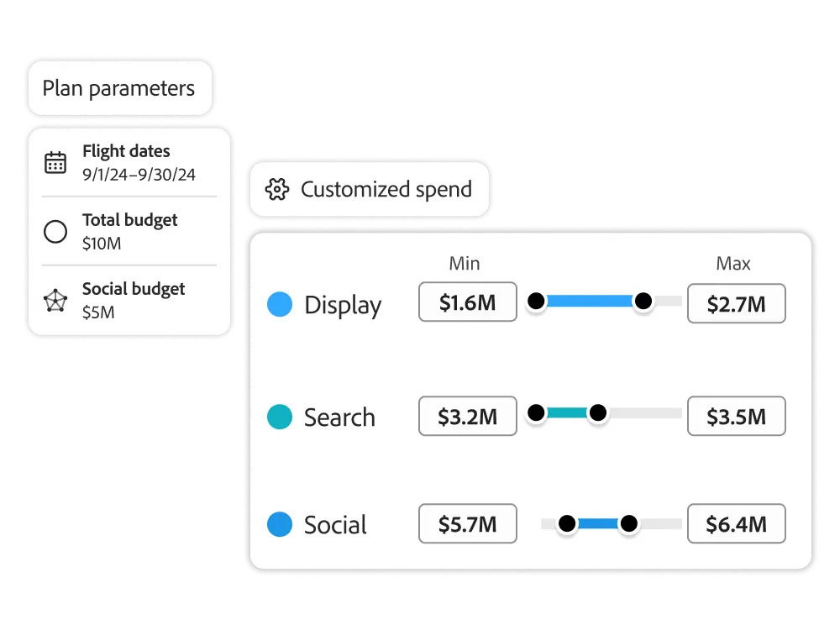Click the Search slider's right handle
The height and width of the screenshot is (630, 840).
click(597, 412)
